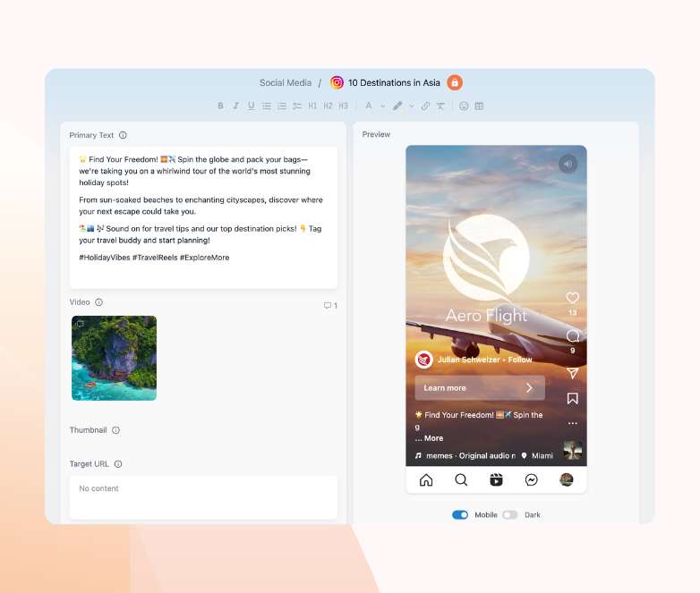
Task: Click the Learn more button
Action: coord(480,388)
